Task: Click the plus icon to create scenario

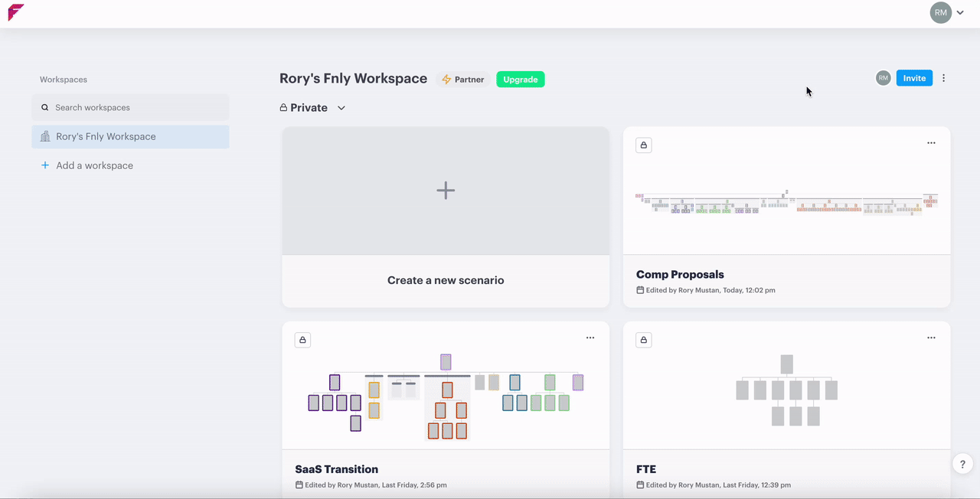Action: [446, 191]
